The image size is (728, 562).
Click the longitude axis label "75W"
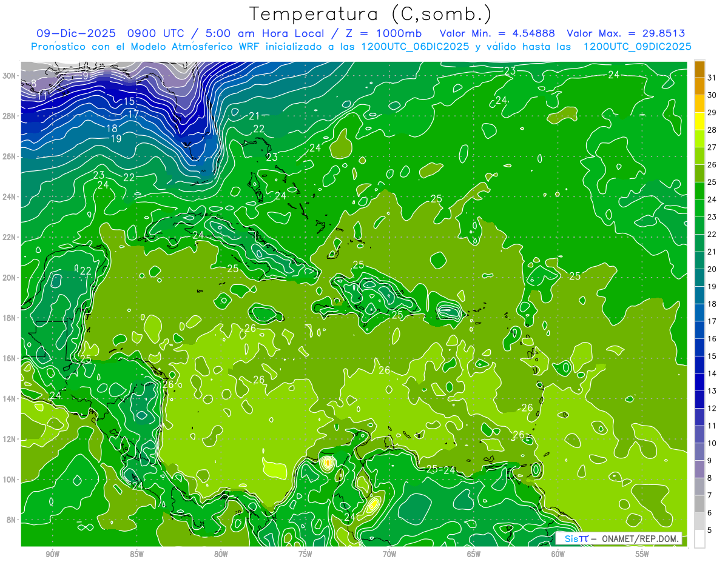[305, 554]
